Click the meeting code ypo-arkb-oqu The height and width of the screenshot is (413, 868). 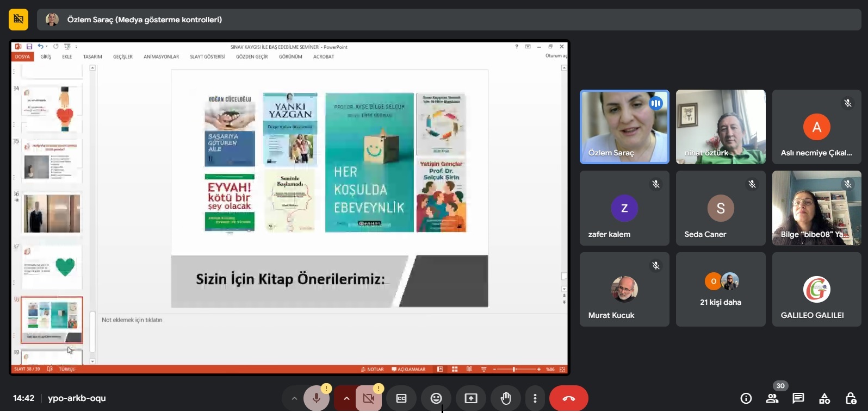pyautogui.click(x=77, y=398)
